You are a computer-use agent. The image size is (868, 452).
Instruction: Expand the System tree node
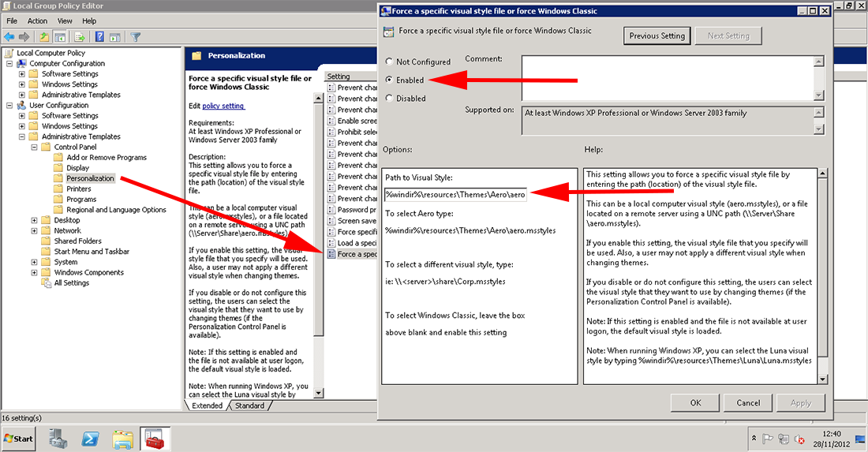coord(34,262)
